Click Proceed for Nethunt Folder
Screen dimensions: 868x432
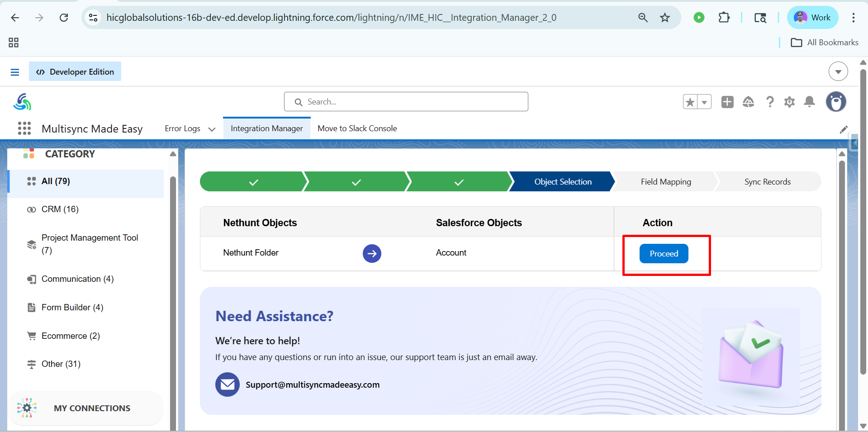coord(664,254)
